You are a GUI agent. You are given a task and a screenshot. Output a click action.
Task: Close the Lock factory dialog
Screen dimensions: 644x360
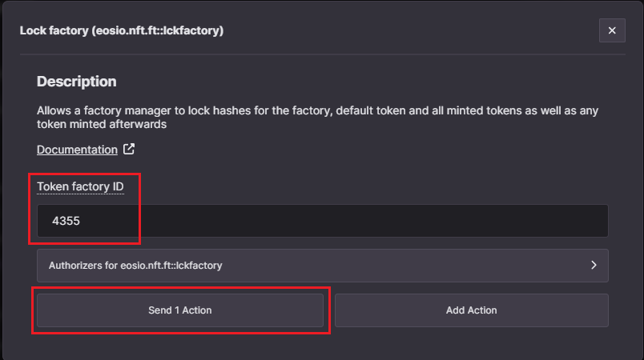[x=612, y=30]
